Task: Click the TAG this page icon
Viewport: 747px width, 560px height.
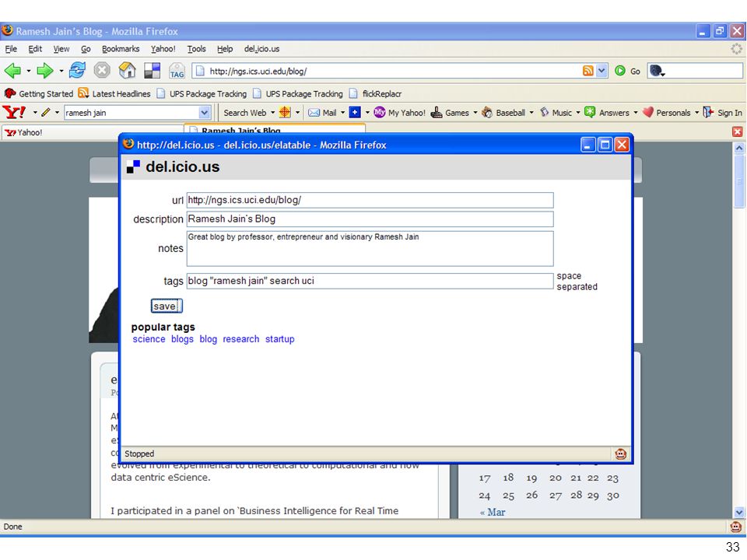Action: (x=177, y=71)
